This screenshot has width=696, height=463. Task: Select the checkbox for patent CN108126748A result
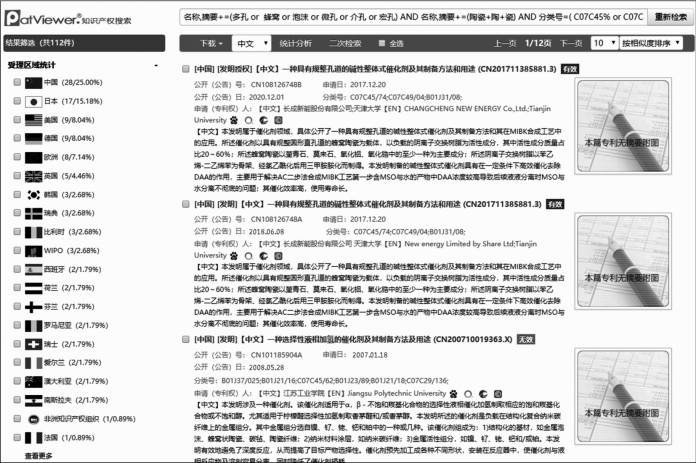click(x=186, y=204)
